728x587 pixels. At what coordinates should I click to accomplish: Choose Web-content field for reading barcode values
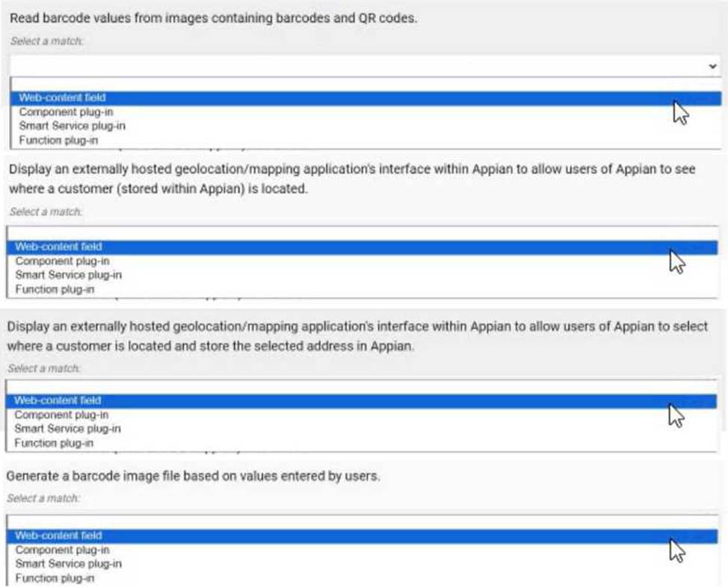coord(365,98)
